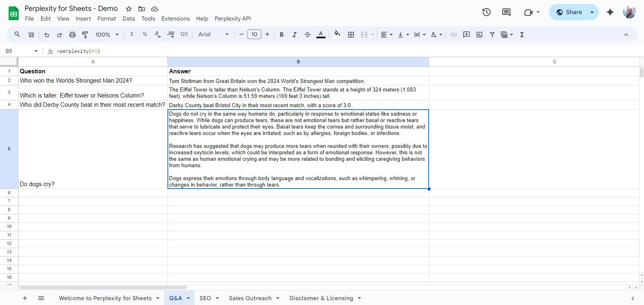Open the text color picker
Image resolution: width=644 pixels, height=305 pixels.
[321, 35]
